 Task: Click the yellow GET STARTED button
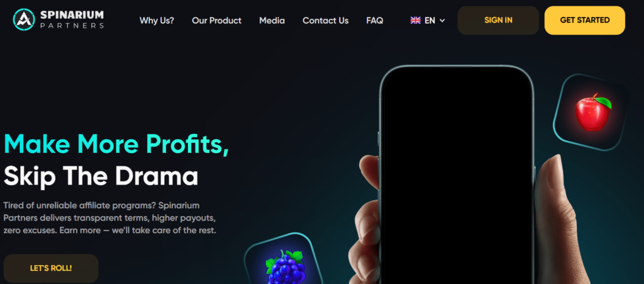point(584,20)
